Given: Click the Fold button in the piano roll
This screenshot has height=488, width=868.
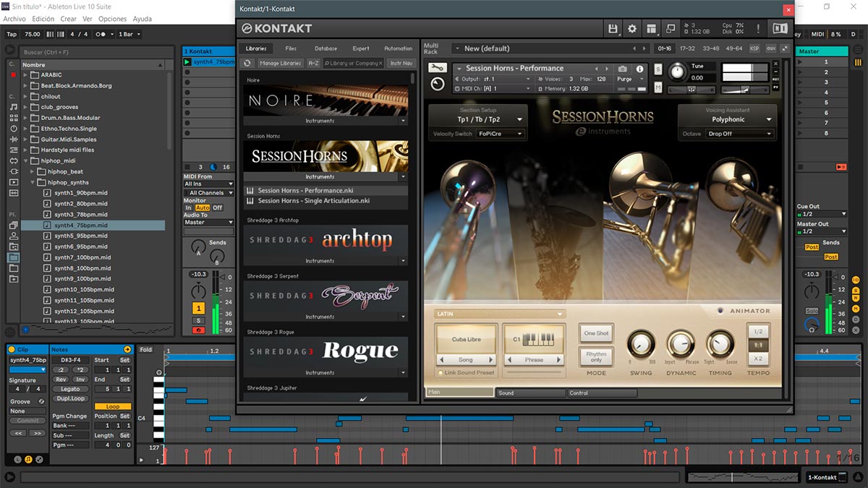Looking at the screenshot, I should pyautogui.click(x=146, y=350).
